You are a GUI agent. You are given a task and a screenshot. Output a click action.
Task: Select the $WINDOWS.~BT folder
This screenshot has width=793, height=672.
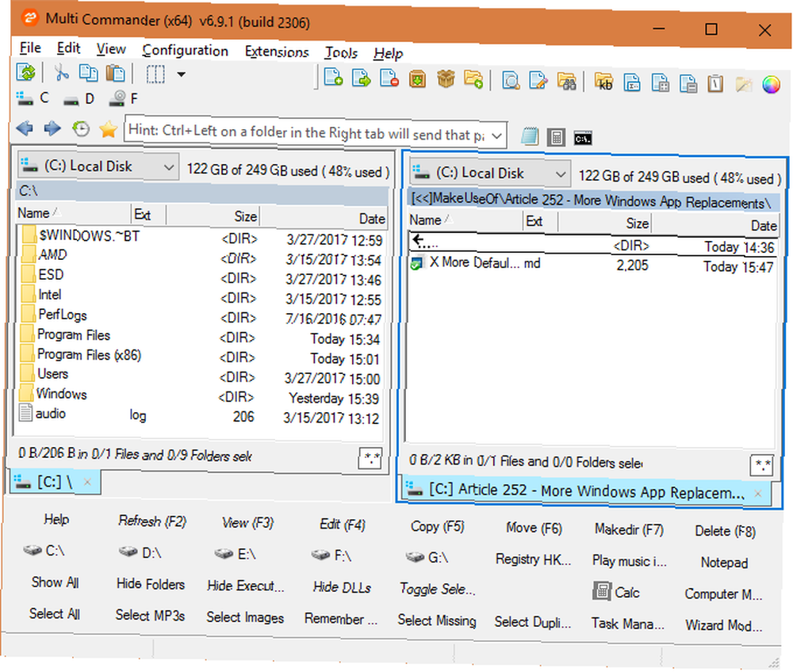[x=202, y=238]
